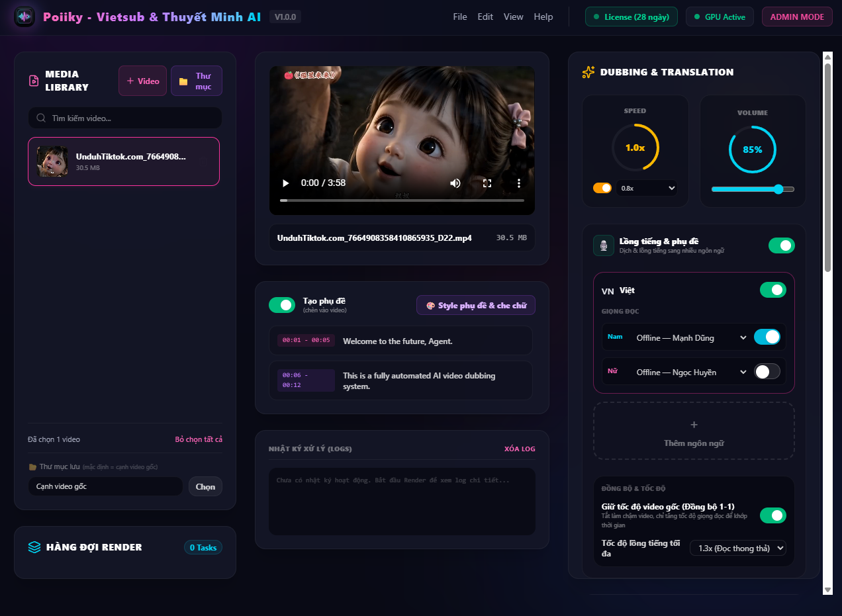Click the + Video button
Viewport: 842px width, 616px height.
(x=143, y=81)
